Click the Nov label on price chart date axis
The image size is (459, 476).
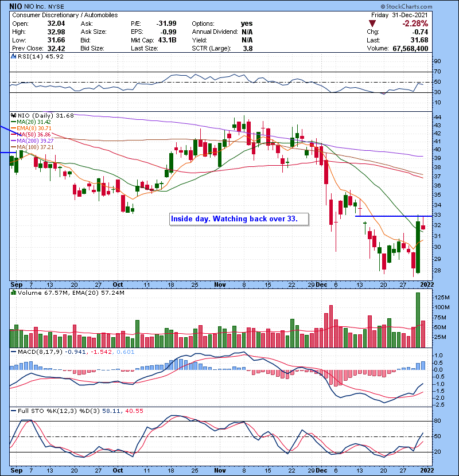click(x=220, y=285)
